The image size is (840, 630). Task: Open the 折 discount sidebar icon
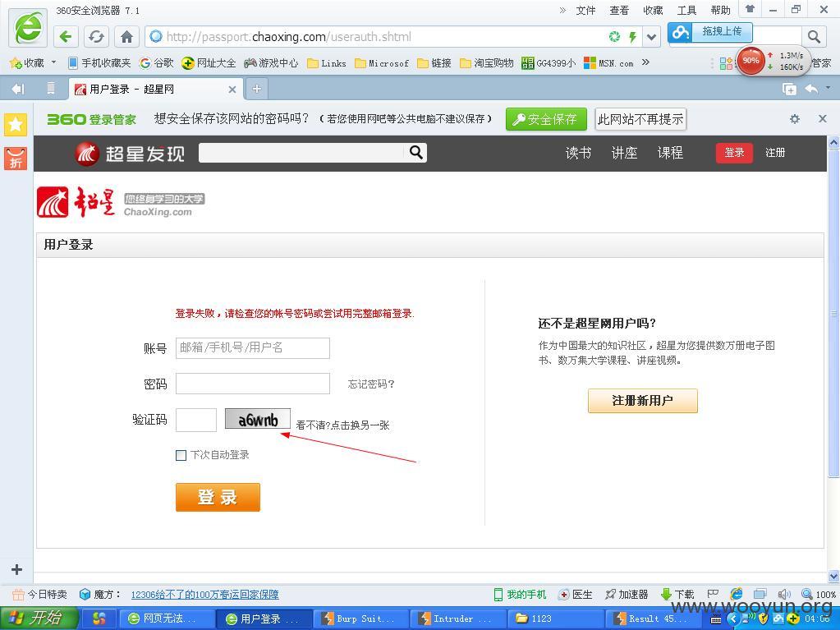click(16, 159)
